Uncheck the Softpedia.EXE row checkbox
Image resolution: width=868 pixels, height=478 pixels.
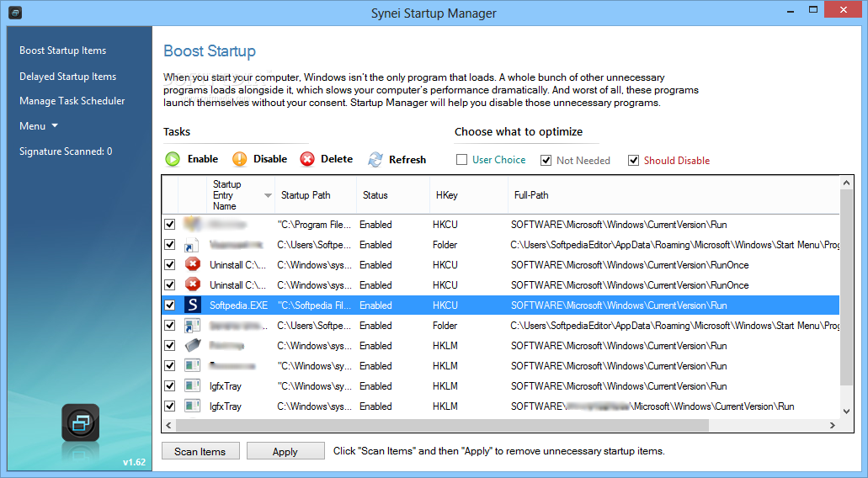click(170, 305)
